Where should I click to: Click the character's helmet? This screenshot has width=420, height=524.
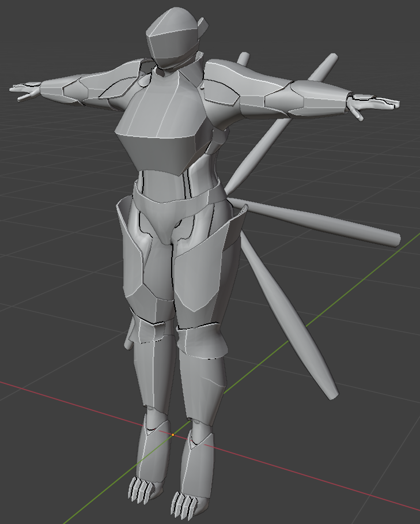[x=173, y=37]
